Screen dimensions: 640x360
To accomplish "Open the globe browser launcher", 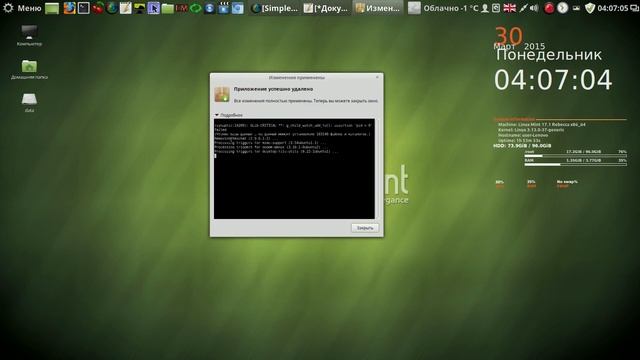I will pyautogui.click(x=111, y=8).
